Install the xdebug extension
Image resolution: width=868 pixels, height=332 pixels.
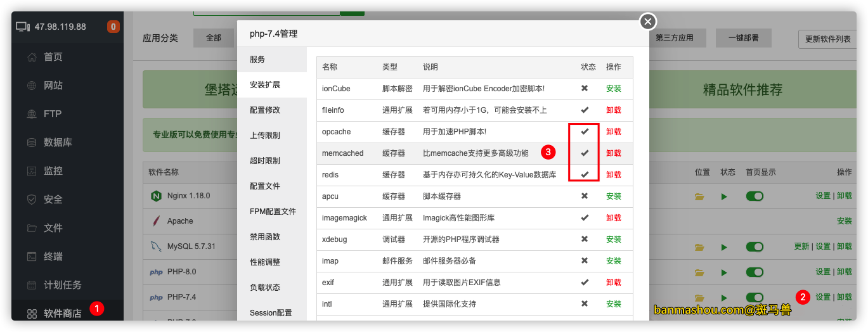pyautogui.click(x=614, y=239)
